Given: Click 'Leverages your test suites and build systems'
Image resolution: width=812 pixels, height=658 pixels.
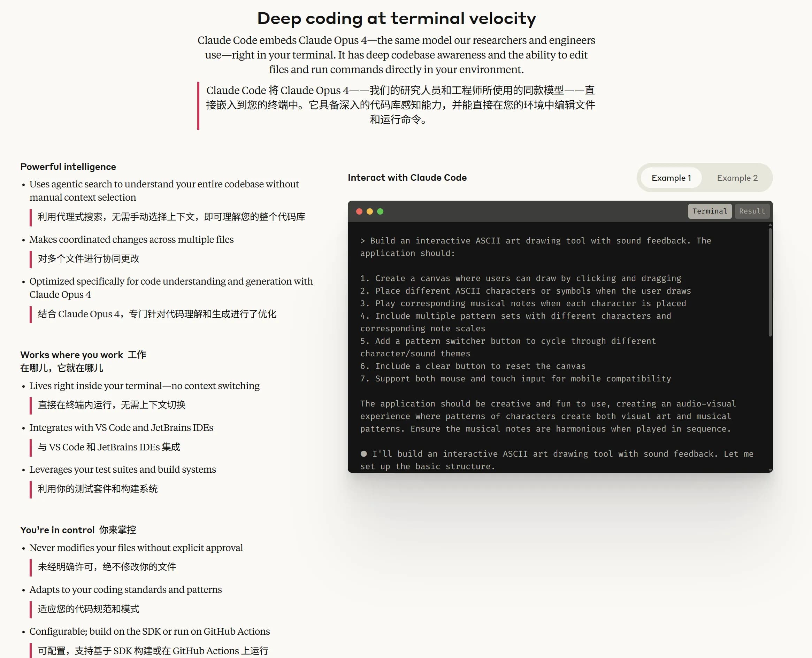Looking at the screenshot, I should pos(123,469).
